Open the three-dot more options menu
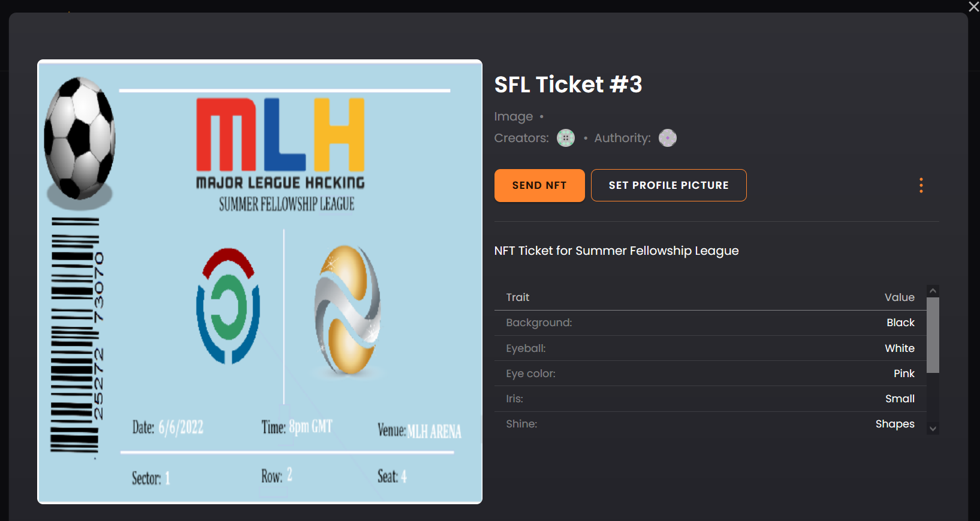The width and height of the screenshot is (980, 521). click(921, 185)
